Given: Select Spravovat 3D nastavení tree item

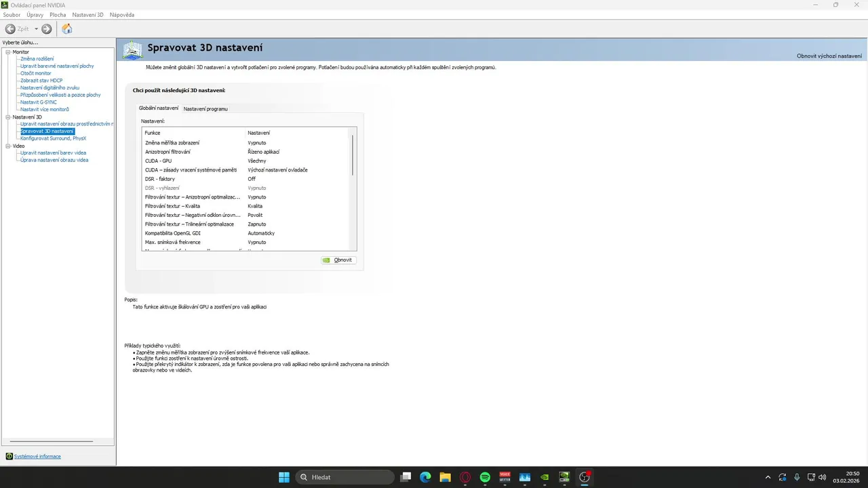Looking at the screenshot, I should 47,131.
